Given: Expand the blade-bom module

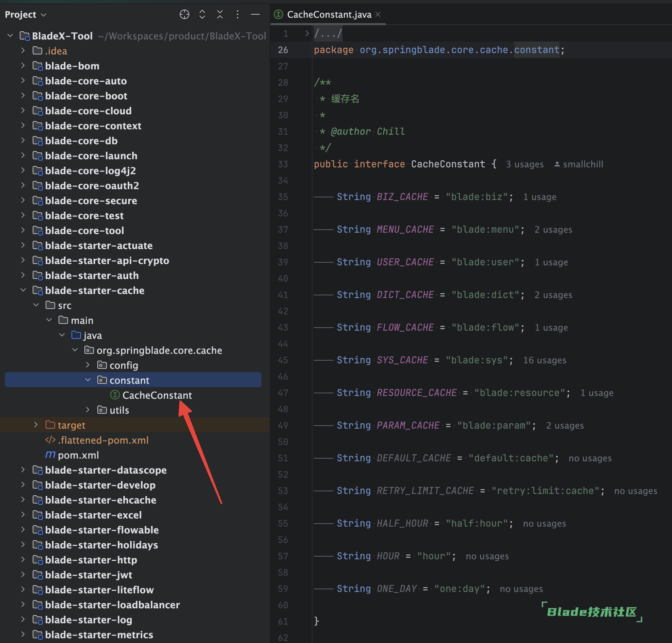Looking at the screenshot, I should point(23,65).
